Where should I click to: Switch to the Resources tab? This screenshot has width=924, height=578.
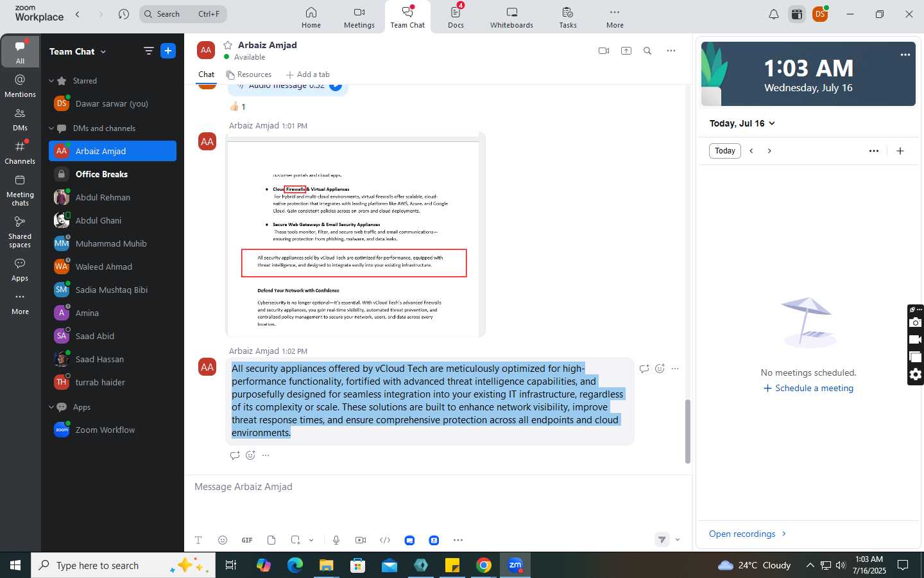249,74
